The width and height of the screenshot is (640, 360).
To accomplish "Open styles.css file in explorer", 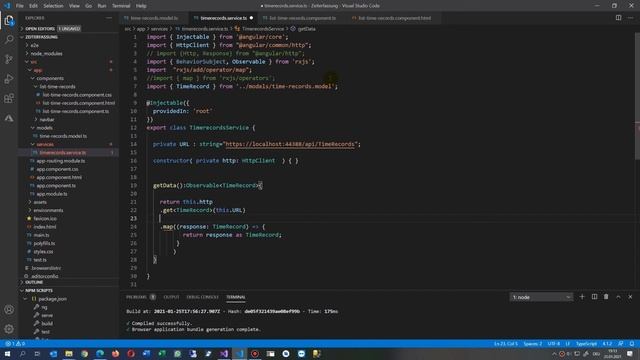I will click(x=43, y=251).
